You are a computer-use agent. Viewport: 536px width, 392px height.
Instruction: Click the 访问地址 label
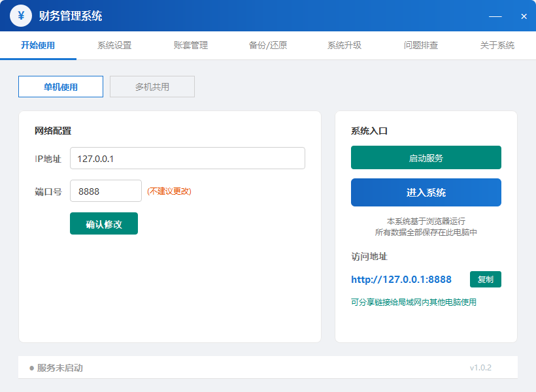369,257
